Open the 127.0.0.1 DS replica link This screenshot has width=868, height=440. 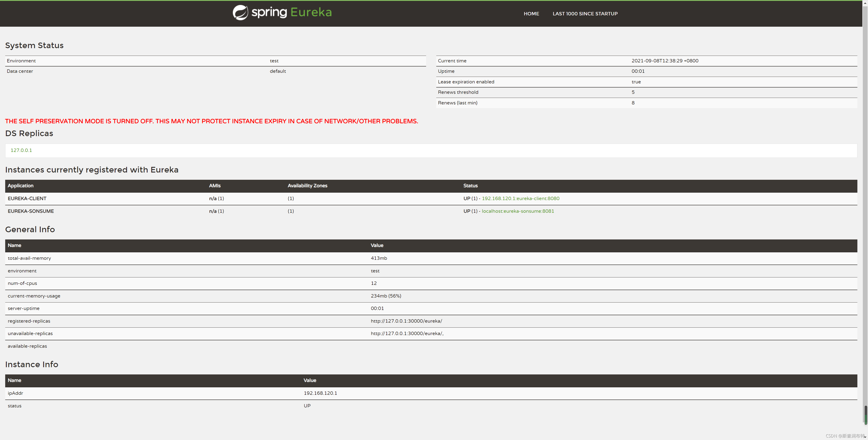(21, 150)
